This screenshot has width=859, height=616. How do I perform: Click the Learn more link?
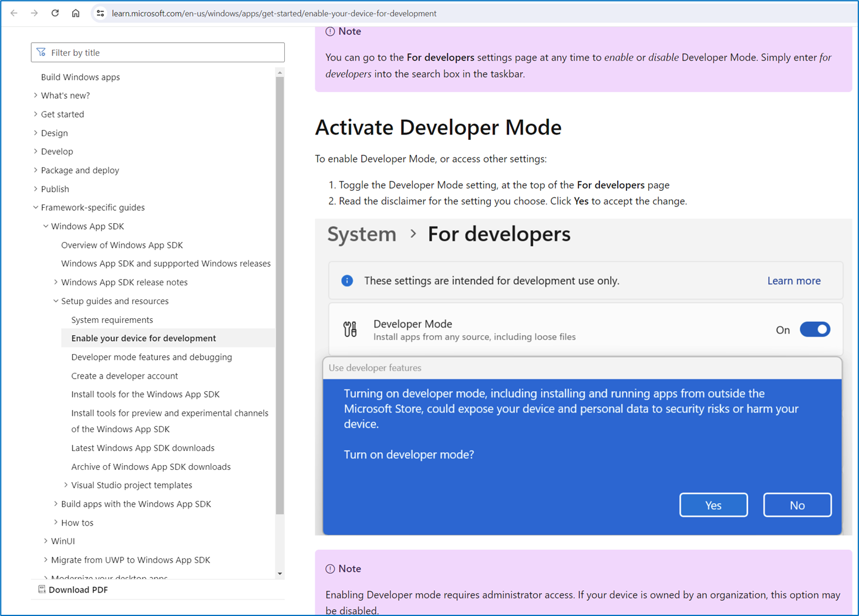pos(793,281)
